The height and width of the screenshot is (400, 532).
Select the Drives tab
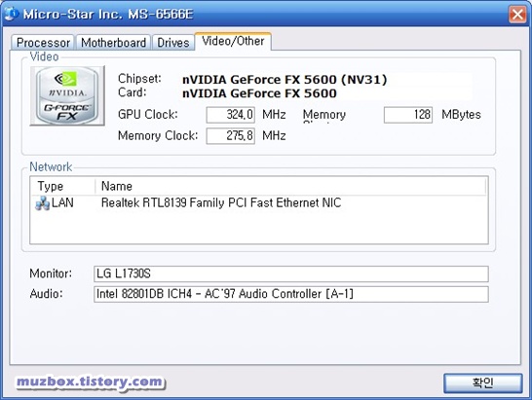click(173, 43)
